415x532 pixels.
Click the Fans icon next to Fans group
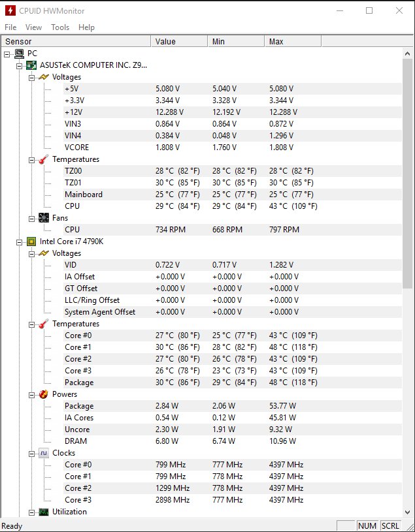44,217
